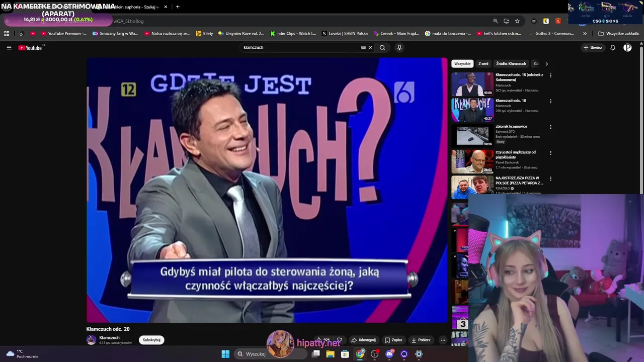Open the Kłamczuch odc. 18 video thumbnail
Image resolution: width=644 pixels, height=362 pixels.
point(472,110)
